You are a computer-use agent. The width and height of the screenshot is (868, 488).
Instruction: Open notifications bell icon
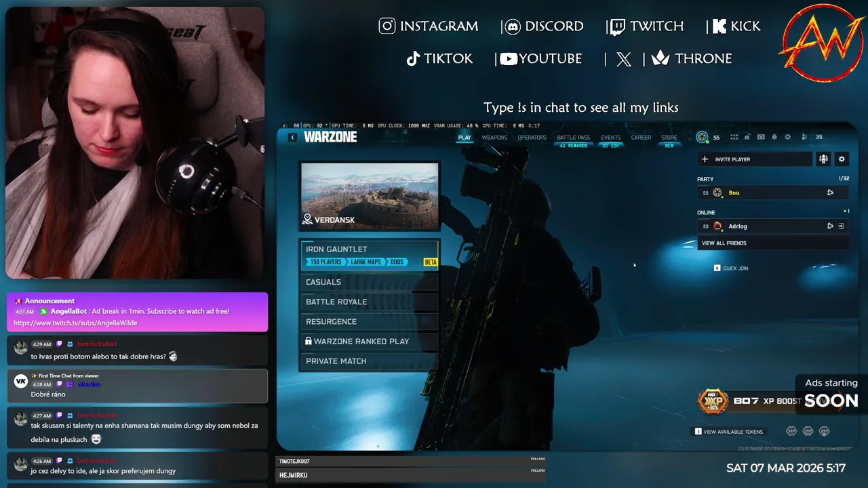click(774, 137)
